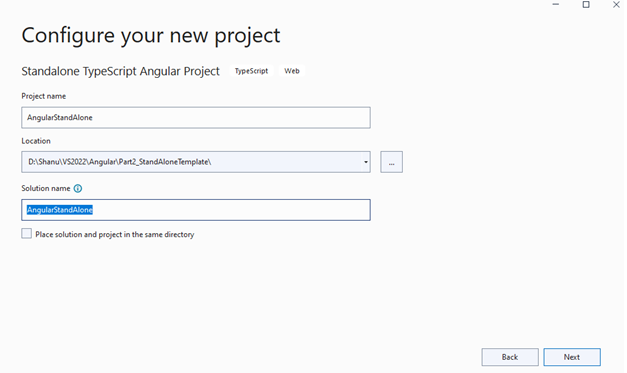
Task: Click the 'Place solution and project' label text
Action: (115, 234)
